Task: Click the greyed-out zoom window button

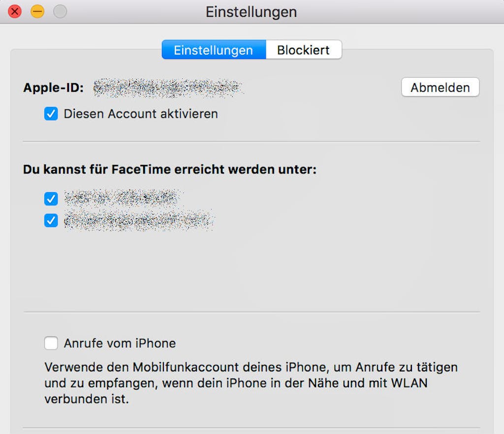Action: click(x=60, y=12)
